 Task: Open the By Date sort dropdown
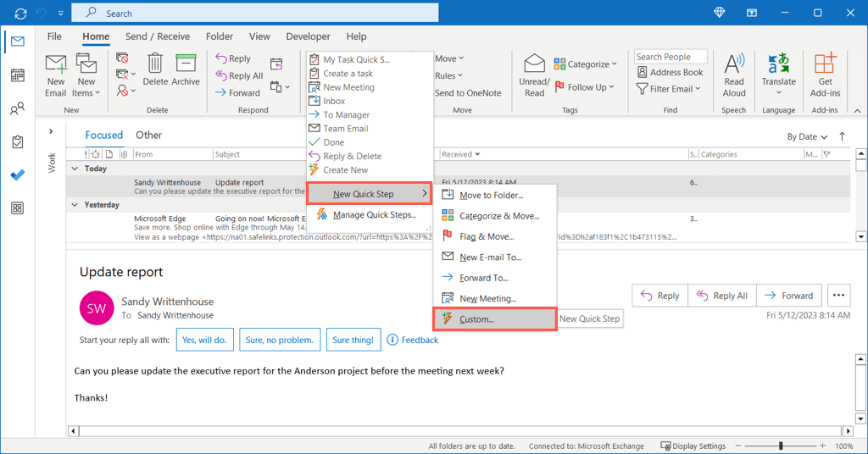807,136
